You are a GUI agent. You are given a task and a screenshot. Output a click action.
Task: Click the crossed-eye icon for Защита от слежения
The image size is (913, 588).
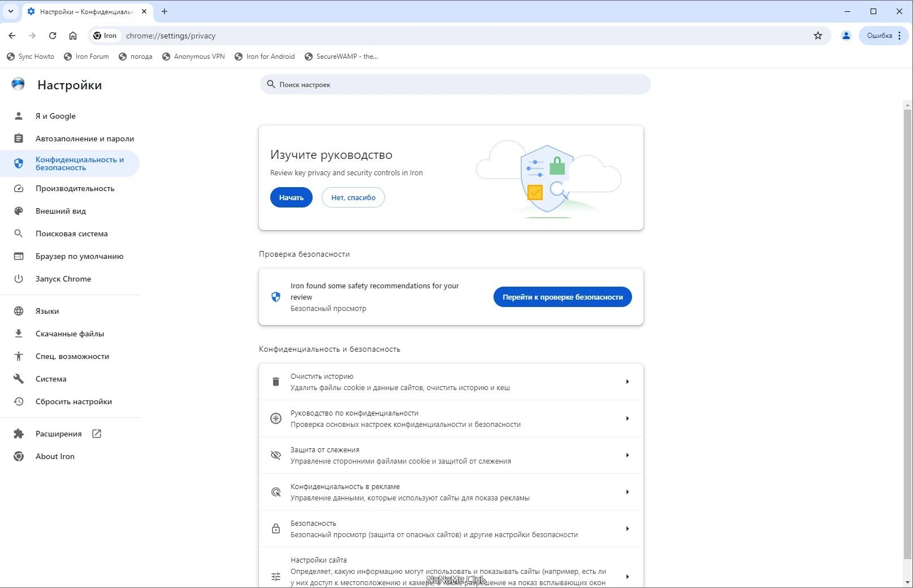click(x=276, y=455)
